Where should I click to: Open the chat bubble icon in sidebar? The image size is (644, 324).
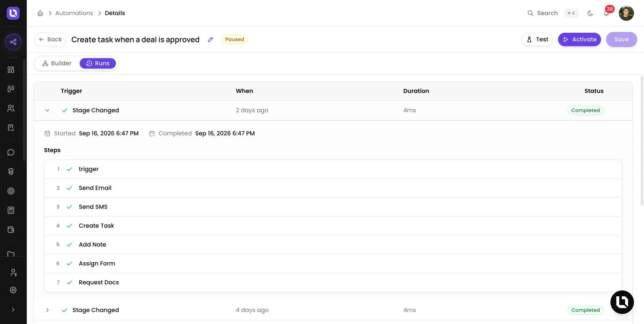pyautogui.click(x=11, y=152)
